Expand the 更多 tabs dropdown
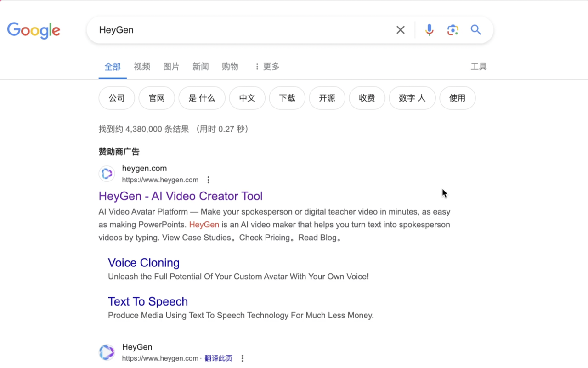 [x=267, y=67]
